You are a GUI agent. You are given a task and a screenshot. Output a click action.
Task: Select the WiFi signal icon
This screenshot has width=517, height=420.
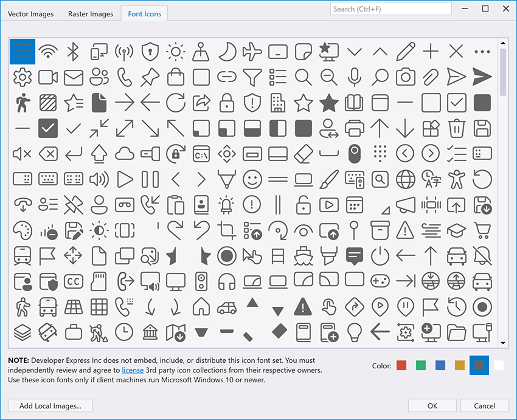pyautogui.click(x=48, y=52)
